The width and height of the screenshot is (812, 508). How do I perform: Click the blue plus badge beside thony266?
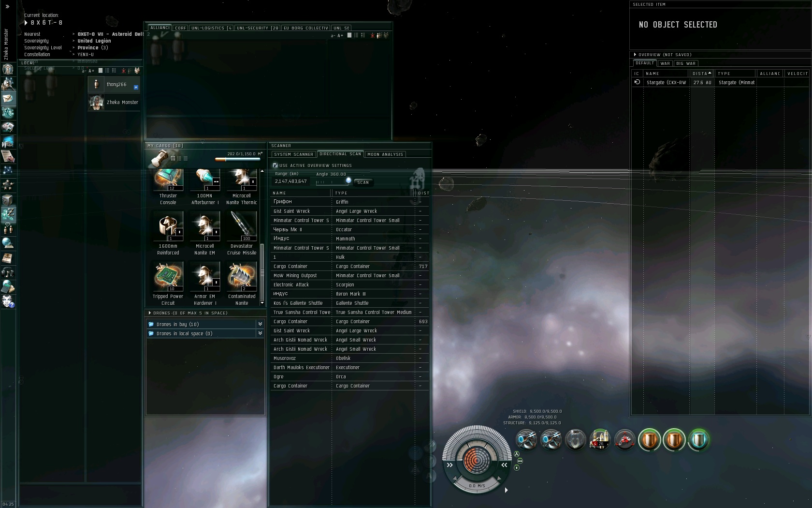[x=136, y=88]
